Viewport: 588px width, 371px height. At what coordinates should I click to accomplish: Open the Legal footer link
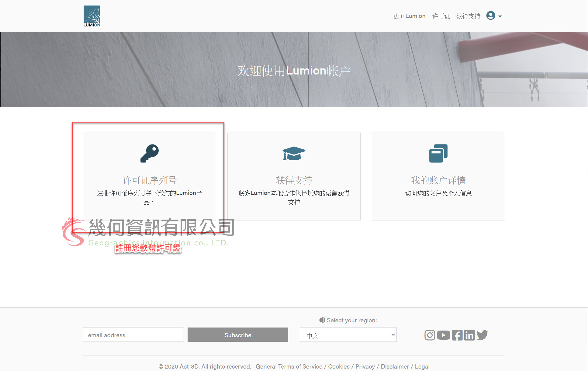[422, 366]
